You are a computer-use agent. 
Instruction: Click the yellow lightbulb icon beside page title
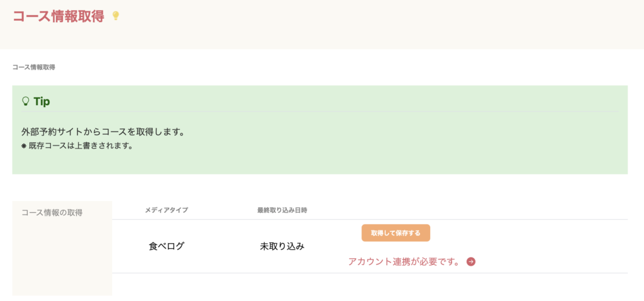pos(116,16)
